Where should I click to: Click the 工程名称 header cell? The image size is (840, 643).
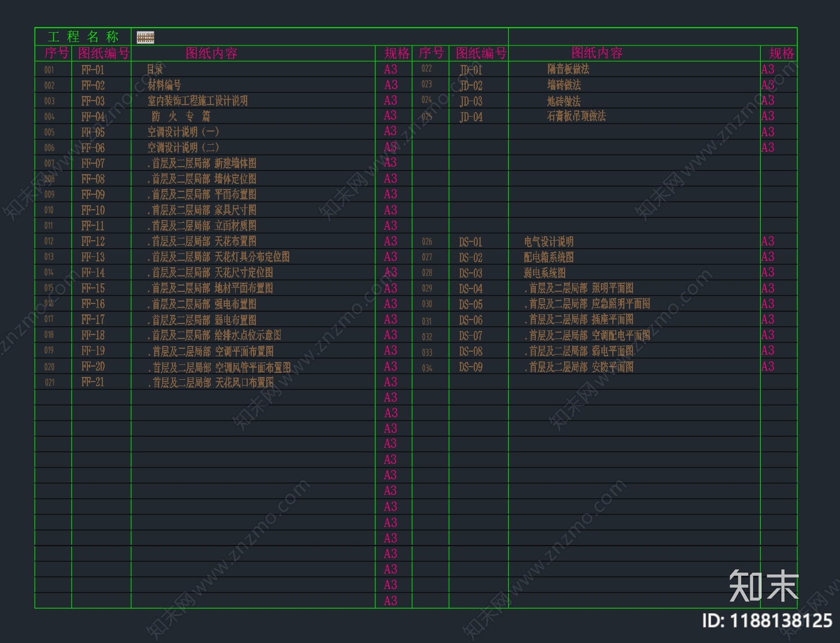pos(83,37)
